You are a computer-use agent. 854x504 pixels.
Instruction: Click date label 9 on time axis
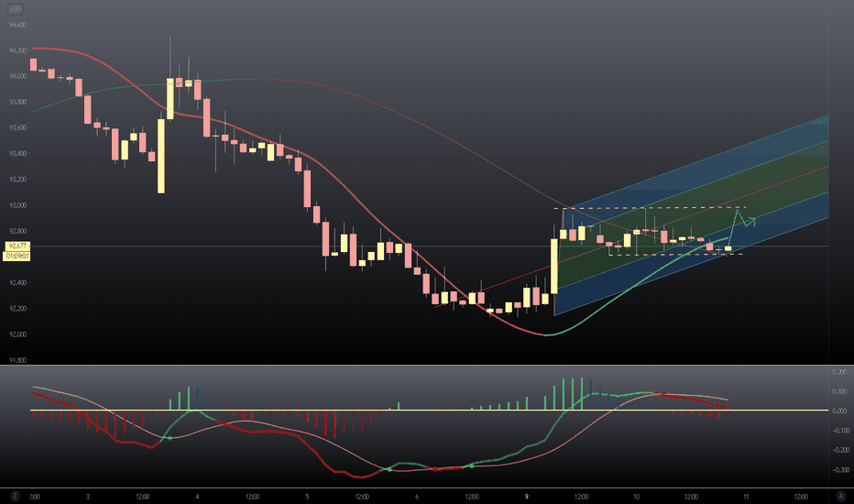click(x=527, y=497)
